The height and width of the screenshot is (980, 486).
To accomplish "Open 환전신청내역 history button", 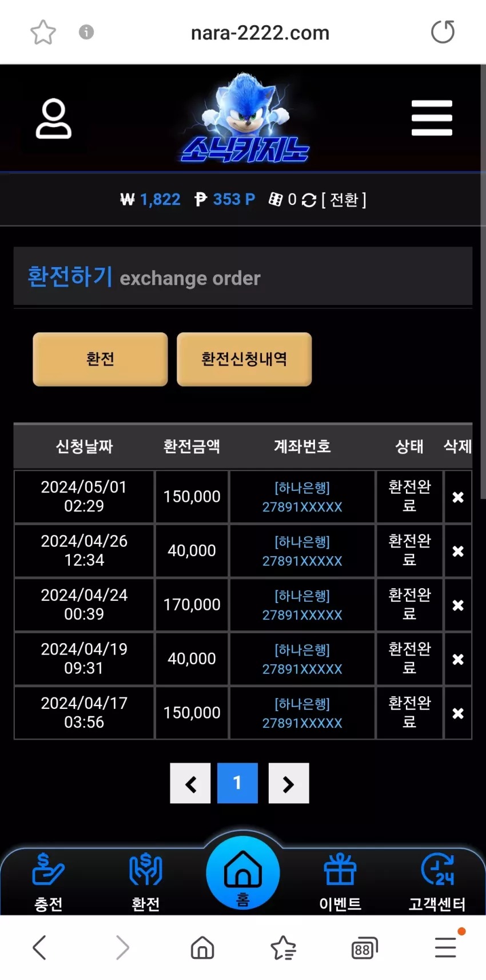I will tap(244, 359).
